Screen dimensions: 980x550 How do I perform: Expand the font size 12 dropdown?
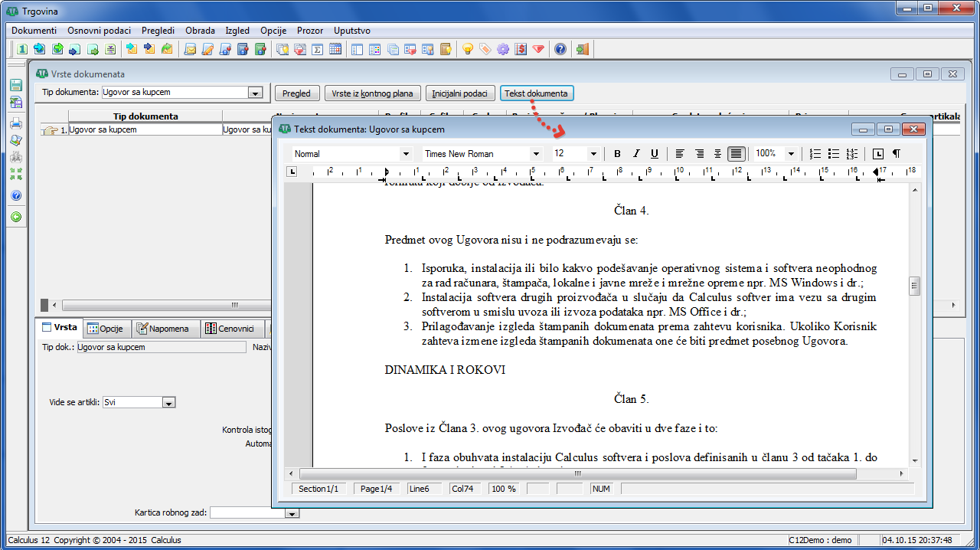[x=593, y=154]
